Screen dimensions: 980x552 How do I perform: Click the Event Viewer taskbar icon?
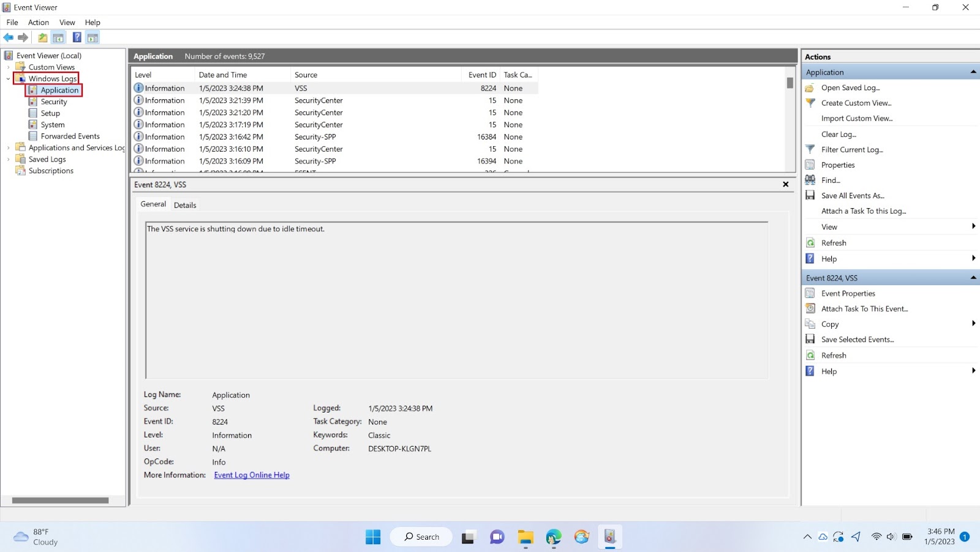[x=610, y=537]
